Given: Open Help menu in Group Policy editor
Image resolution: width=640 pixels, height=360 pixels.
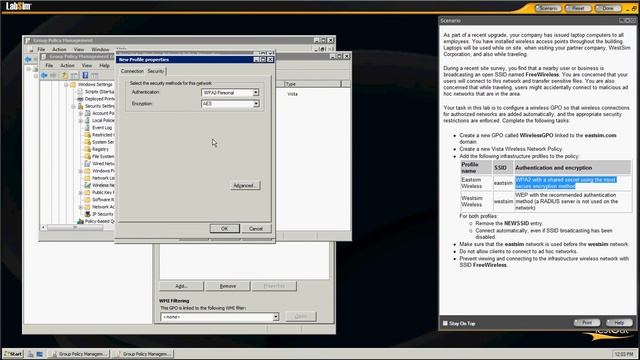Looking at the screenshot, I should (104, 66).
